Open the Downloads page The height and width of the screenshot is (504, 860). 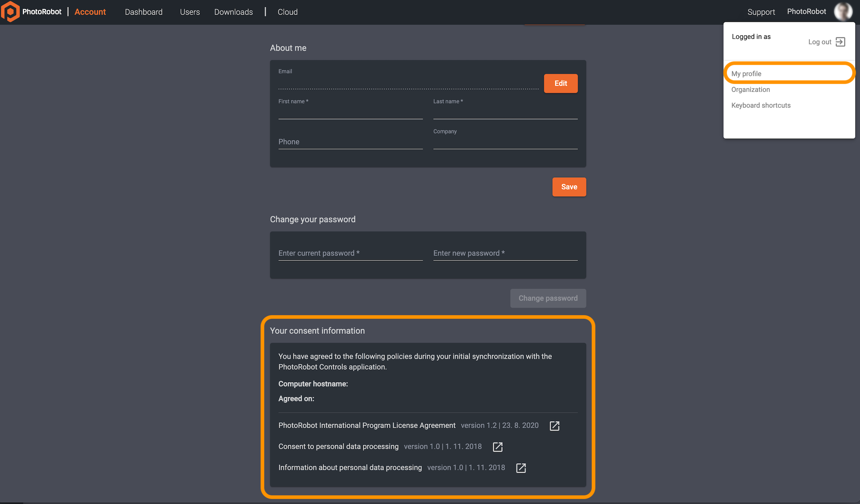click(233, 12)
